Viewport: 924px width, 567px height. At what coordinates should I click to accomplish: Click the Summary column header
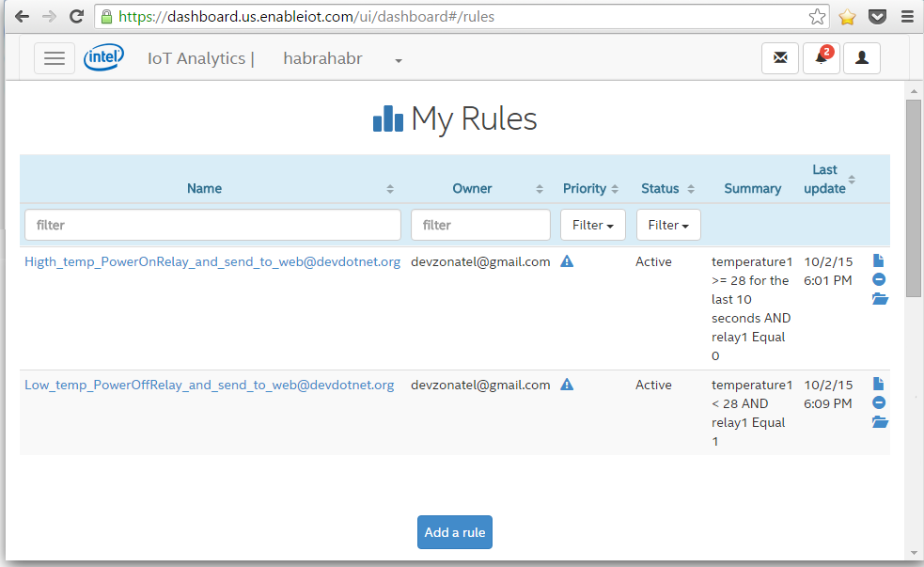[x=753, y=189]
